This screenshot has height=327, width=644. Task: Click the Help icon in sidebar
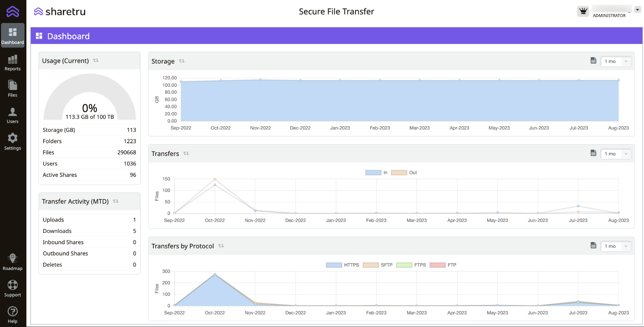tap(13, 315)
